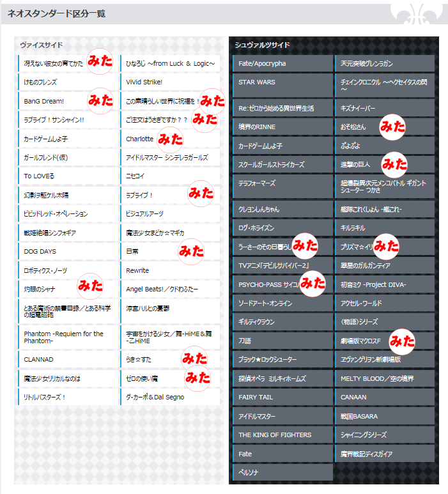The height and width of the screenshot is (494, 448).
Task: Open ソードアート・オンライン link
Action: (283, 303)
